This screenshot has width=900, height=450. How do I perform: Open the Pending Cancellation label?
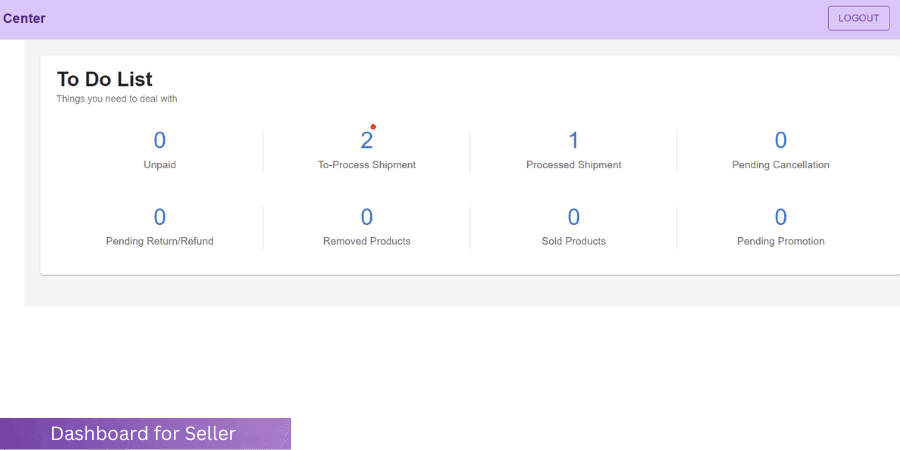tap(780, 165)
